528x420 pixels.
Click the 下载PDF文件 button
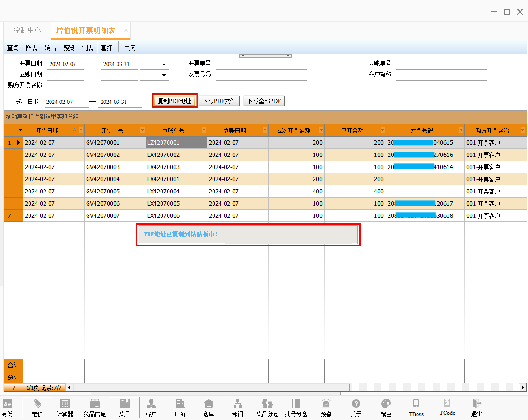click(x=219, y=101)
